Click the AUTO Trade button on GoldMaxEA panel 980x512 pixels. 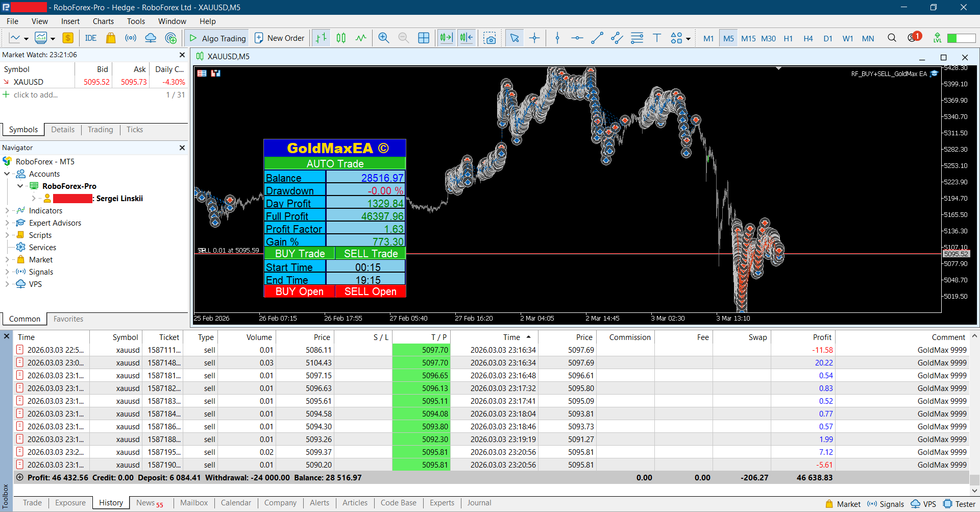335,163
